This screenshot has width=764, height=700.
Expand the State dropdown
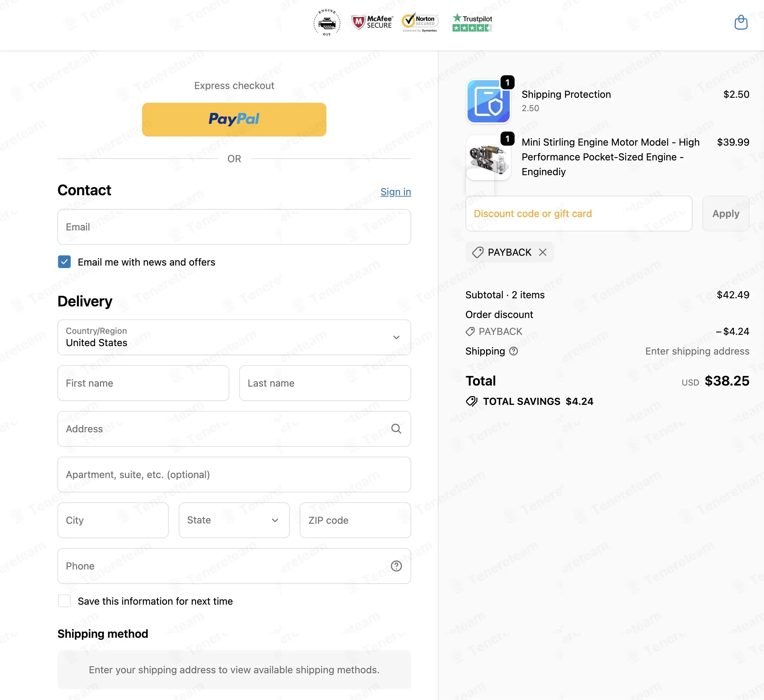234,520
